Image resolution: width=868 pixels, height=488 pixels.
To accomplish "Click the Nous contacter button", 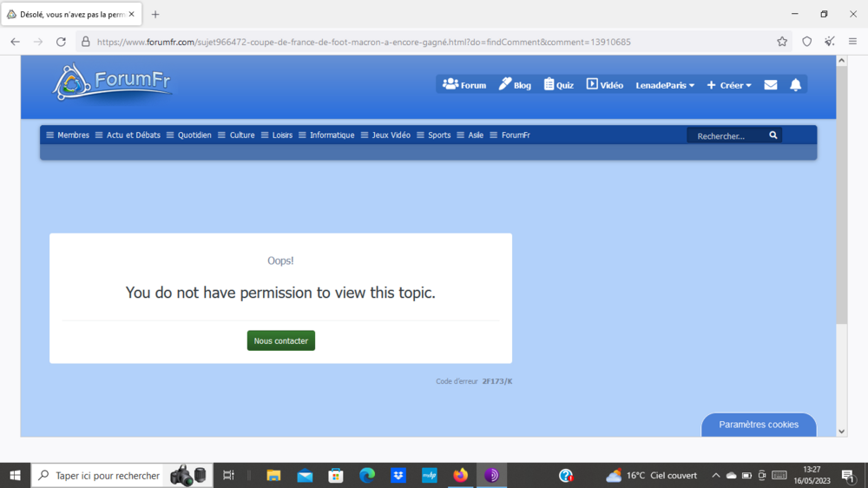I will click(x=280, y=341).
